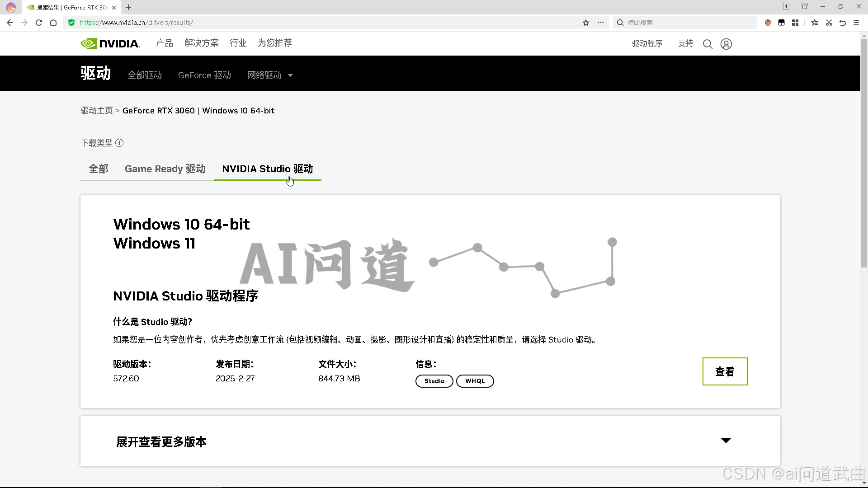The height and width of the screenshot is (488, 868).
Task: Click the scissors screenshot icon
Action: pos(829,23)
